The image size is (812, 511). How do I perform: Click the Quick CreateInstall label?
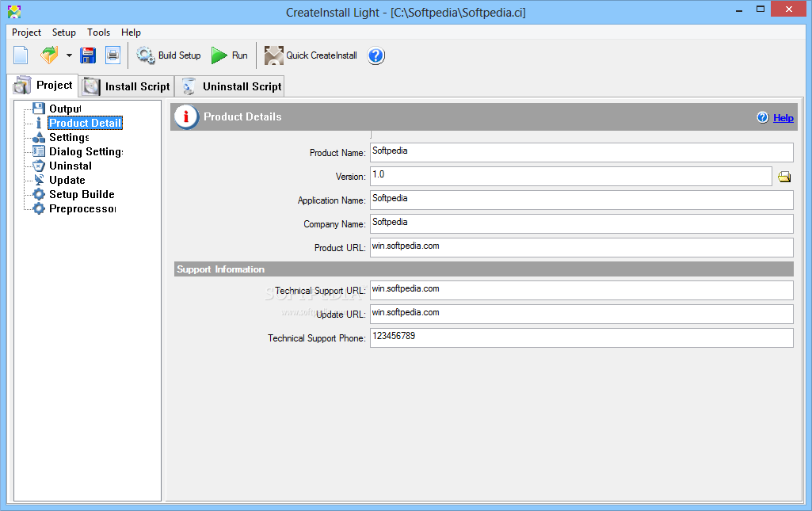(x=322, y=55)
